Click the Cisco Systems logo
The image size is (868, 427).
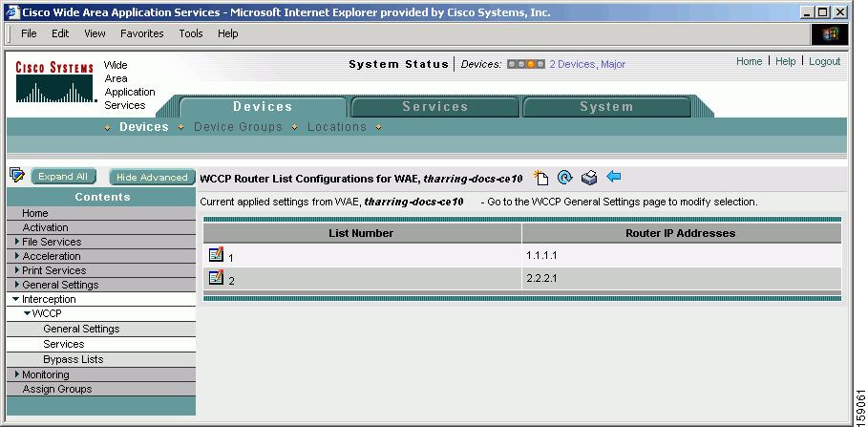54,82
